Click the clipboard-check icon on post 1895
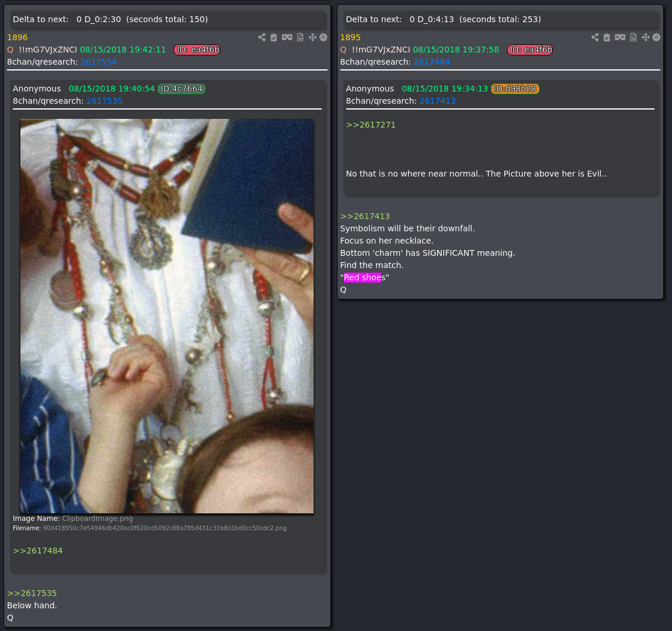 (x=607, y=37)
